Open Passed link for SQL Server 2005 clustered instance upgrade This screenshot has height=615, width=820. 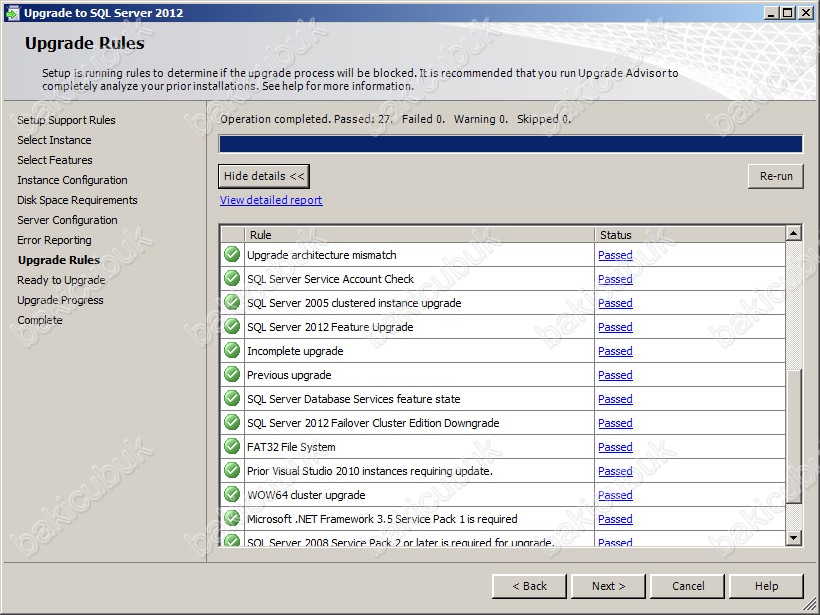[x=615, y=303]
